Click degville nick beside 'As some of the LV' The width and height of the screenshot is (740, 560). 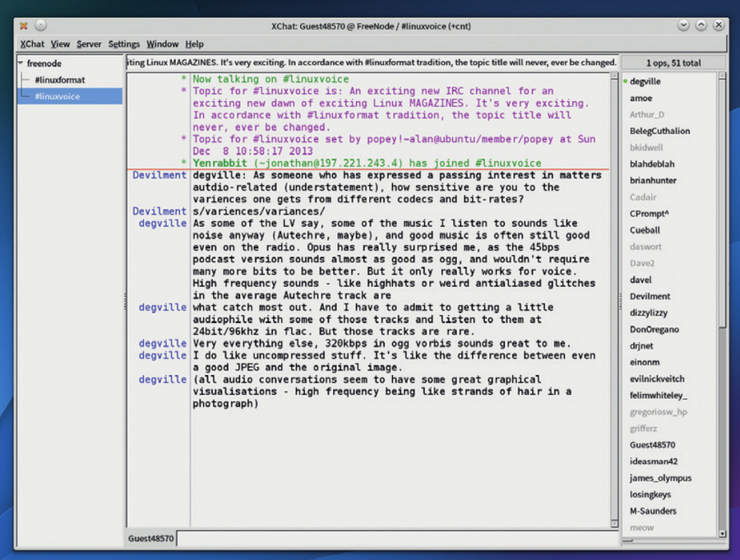click(x=162, y=224)
